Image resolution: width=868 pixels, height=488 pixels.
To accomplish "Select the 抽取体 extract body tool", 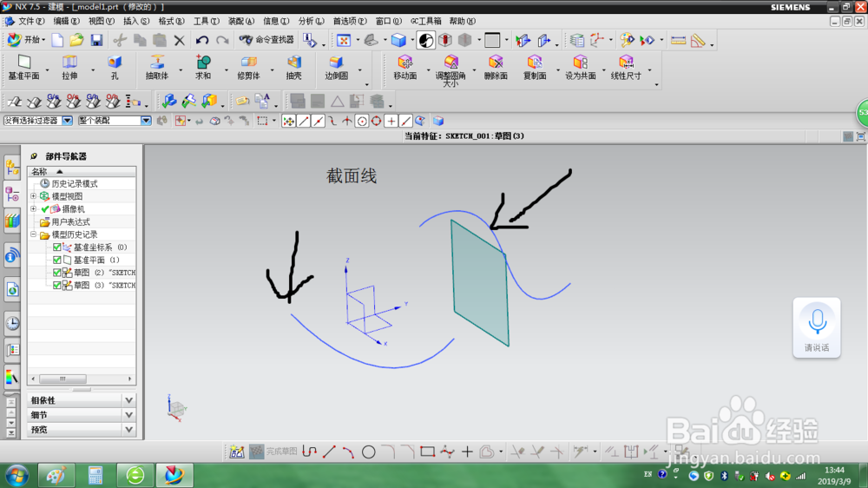I will 157,68.
